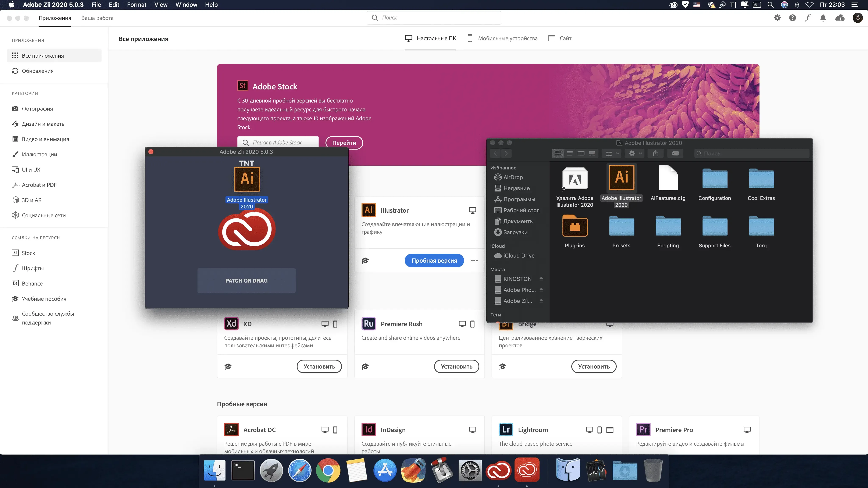Click the PATCH OR DRAG button
This screenshot has height=488, width=868.
(x=246, y=280)
